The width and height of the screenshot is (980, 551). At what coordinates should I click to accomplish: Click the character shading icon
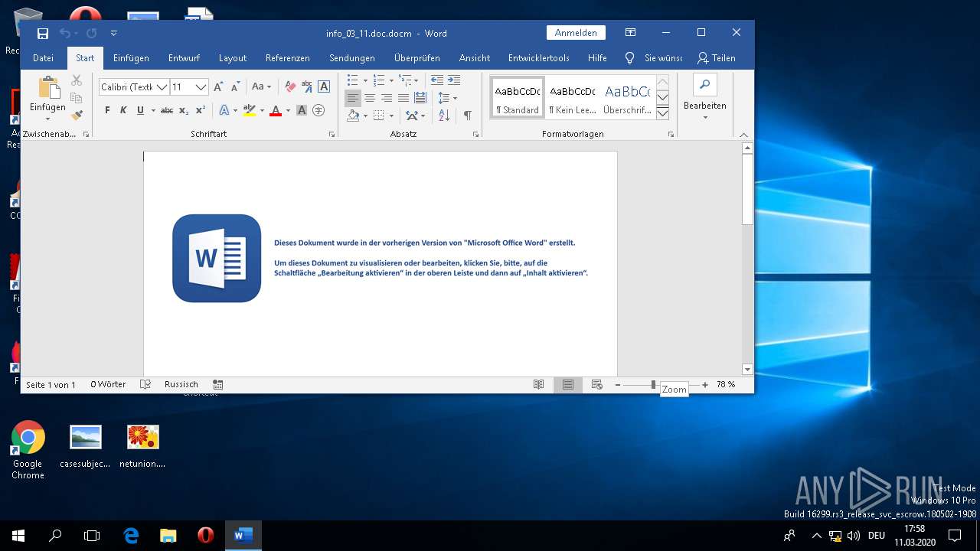[302, 111]
